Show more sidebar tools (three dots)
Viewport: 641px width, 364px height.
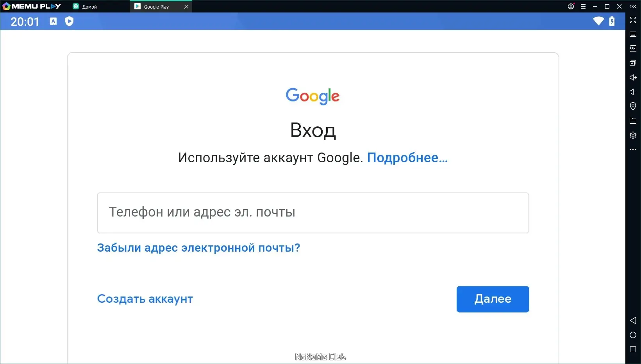633,149
